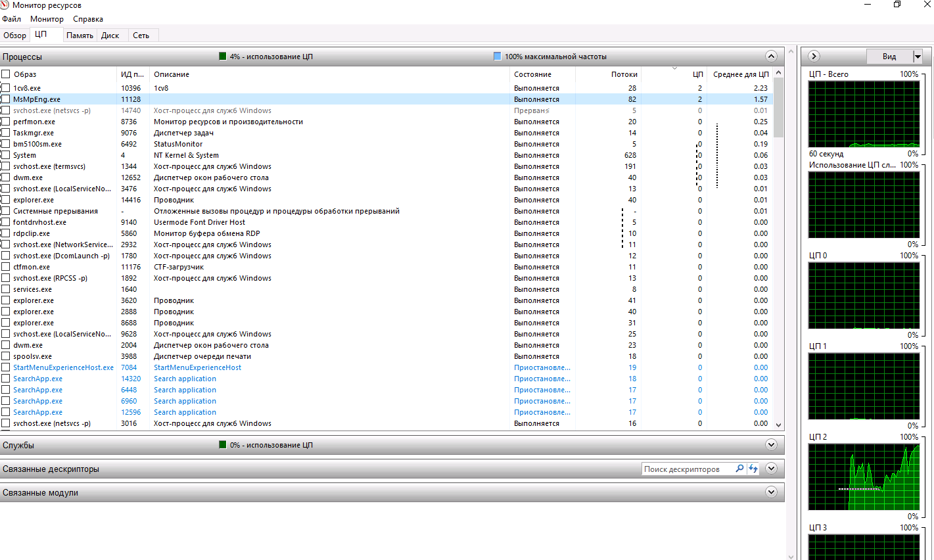Click the scroll down arrow in process list
Screen dimensions: 934x560
pos(779,425)
